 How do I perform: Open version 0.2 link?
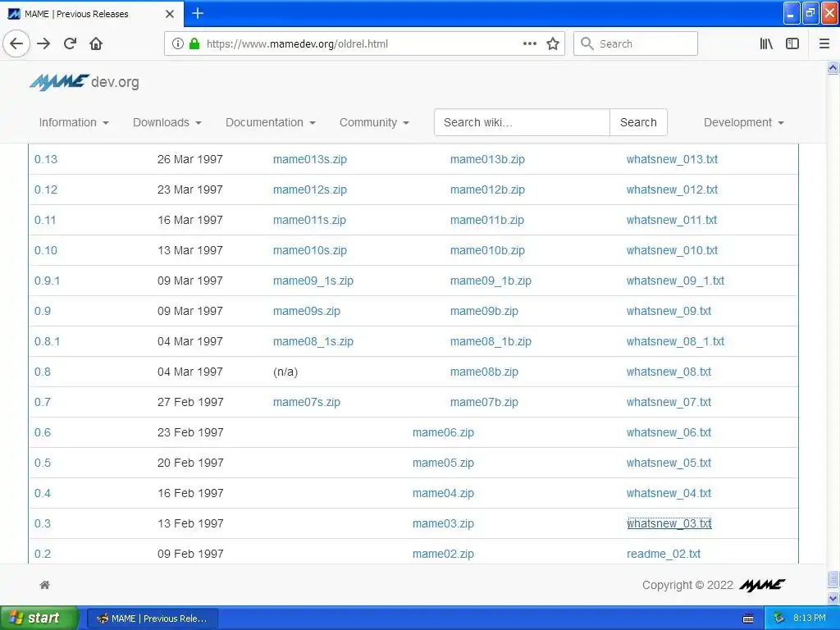coord(43,554)
